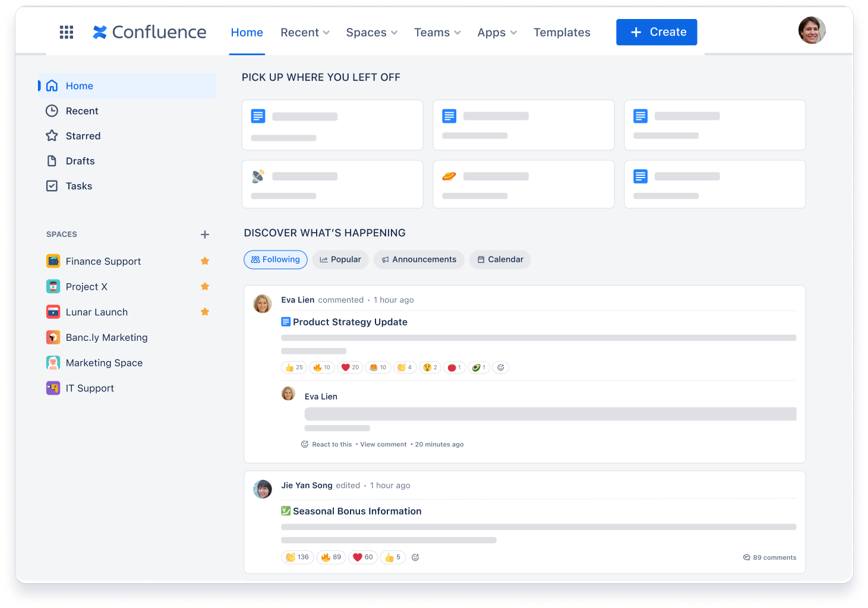Open the Atlassian app switcher grid
The height and width of the screenshot is (608, 868).
click(x=66, y=32)
